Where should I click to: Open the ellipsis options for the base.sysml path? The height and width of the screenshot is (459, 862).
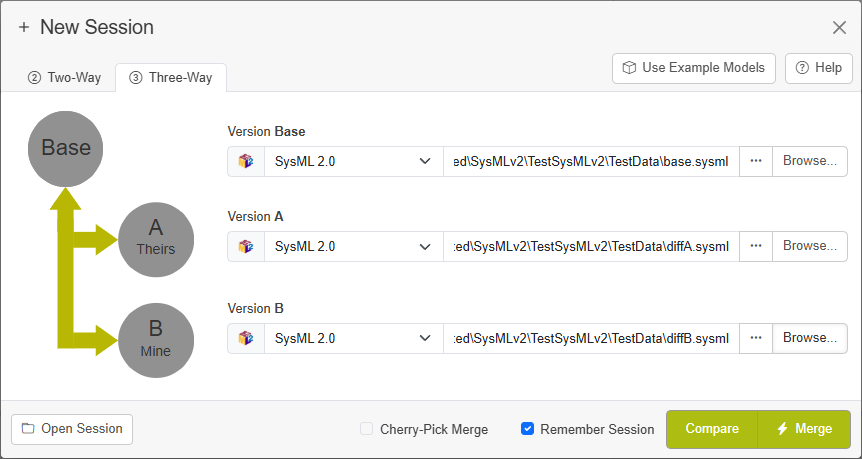tap(756, 161)
